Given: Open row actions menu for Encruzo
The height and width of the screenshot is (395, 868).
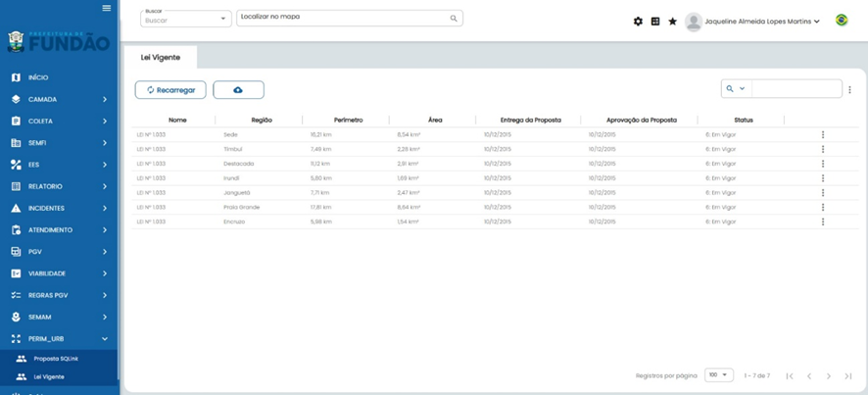Looking at the screenshot, I should point(823,222).
